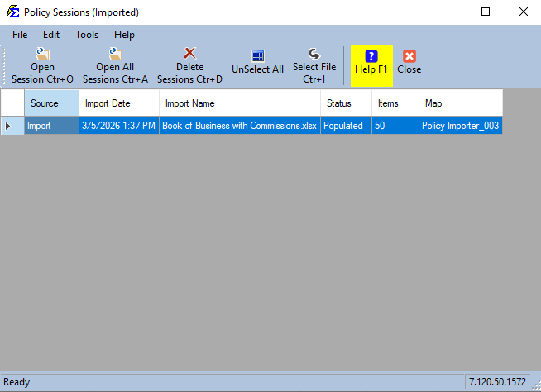Viewport: 541px width, 392px height.
Task: Sort by the Import Date column header
Action: point(119,103)
